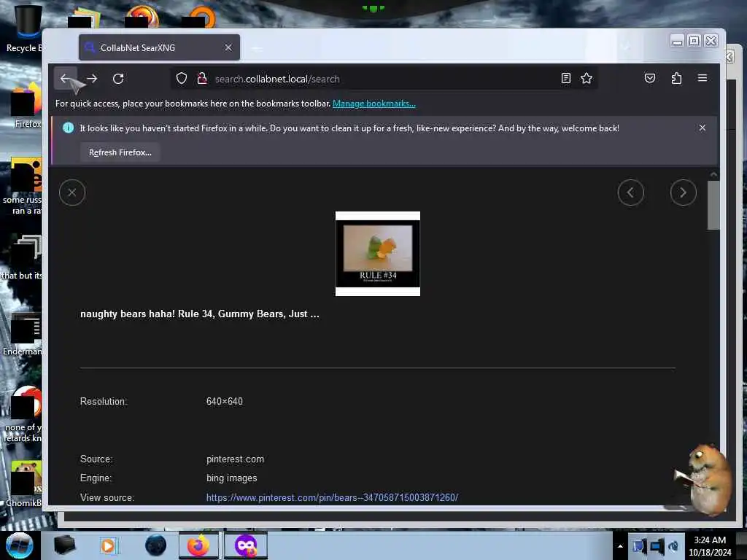Open the Windows Start button

click(x=19, y=545)
